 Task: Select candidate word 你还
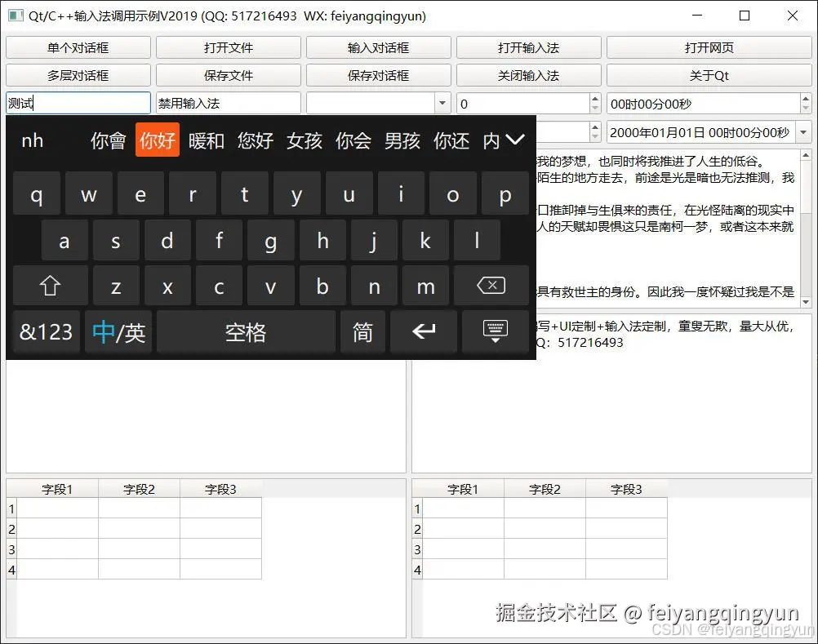[x=451, y=140]
